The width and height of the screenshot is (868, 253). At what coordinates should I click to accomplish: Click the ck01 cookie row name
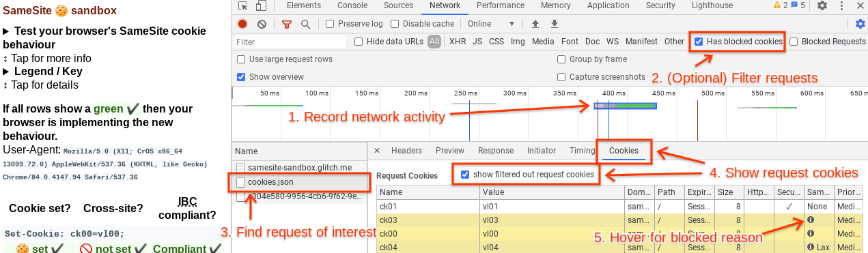coord(389,206)
